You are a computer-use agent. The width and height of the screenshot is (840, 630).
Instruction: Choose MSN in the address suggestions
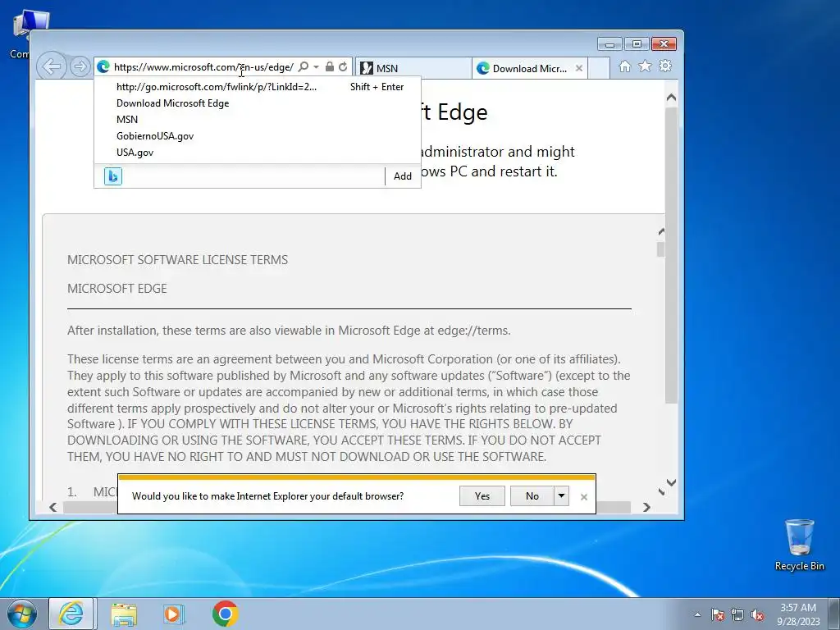257,120
